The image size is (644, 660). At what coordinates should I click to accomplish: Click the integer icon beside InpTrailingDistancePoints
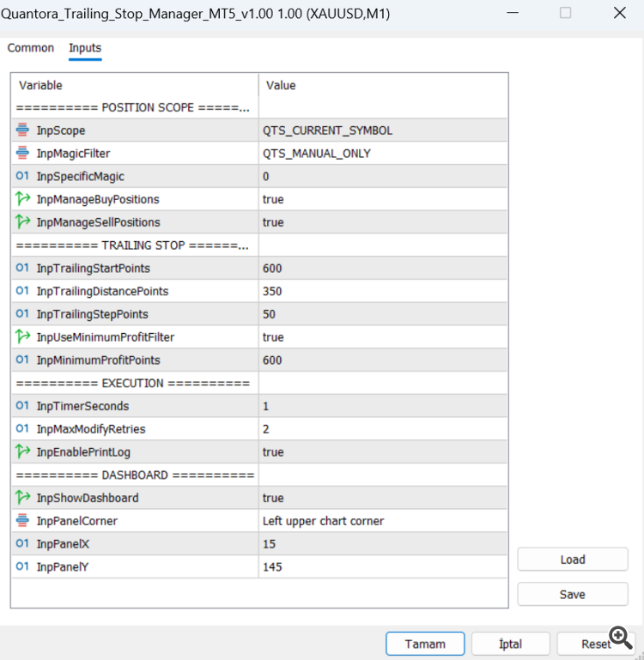coord(22,291)
